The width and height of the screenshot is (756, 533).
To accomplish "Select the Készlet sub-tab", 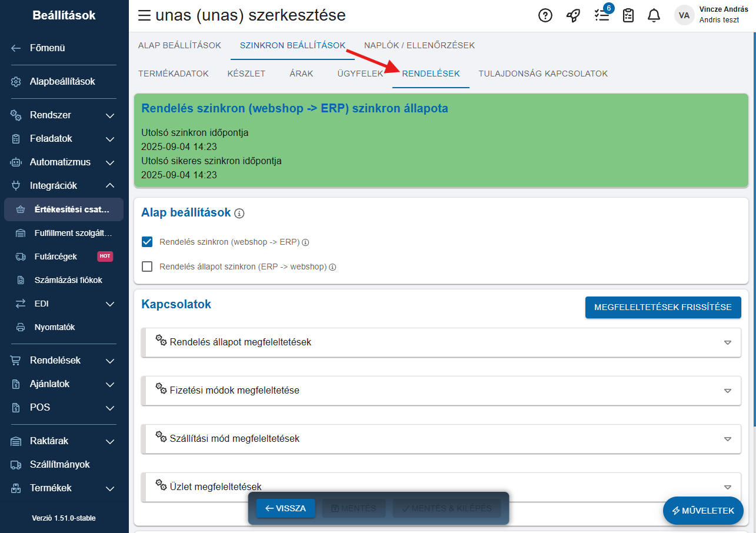I will [246, 74].
